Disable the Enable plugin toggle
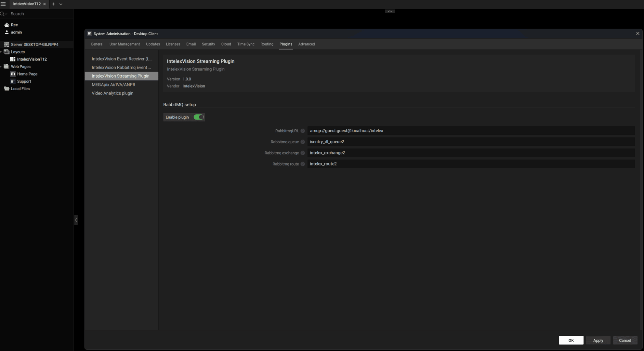The image size is (644, 351). pyautogui.click(x=199, y=117)
